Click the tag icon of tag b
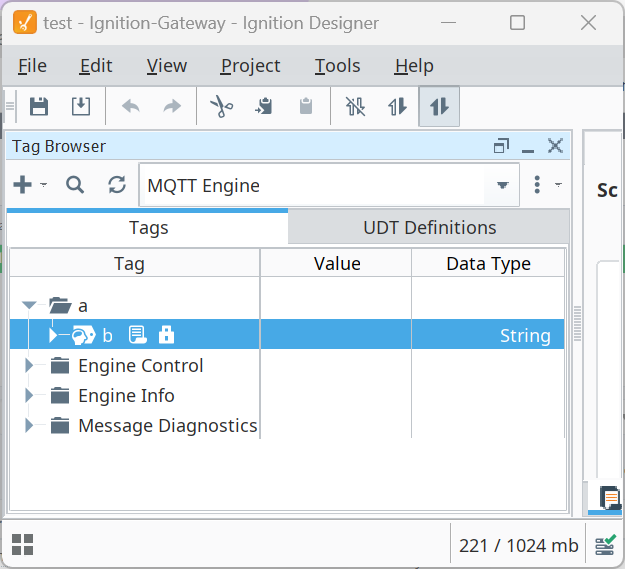Viewport: 625px width, 569px height. (x=83, y=335)
